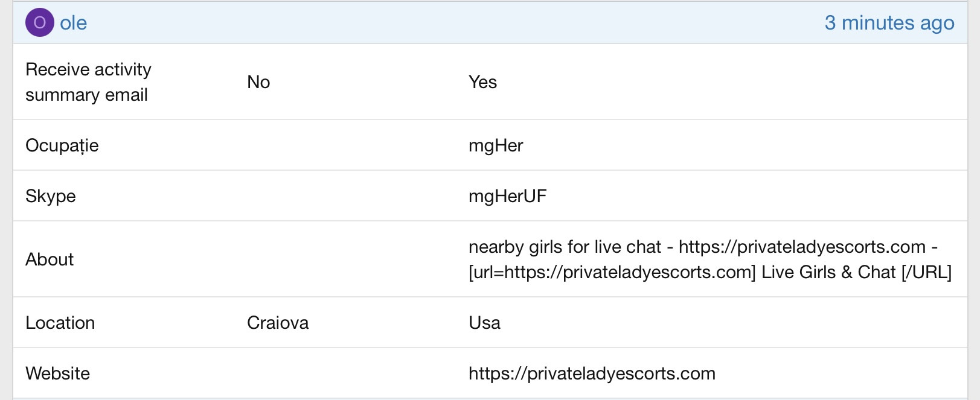Click the purple O avatar icon

pyautogui.click(x=39, y=23)
